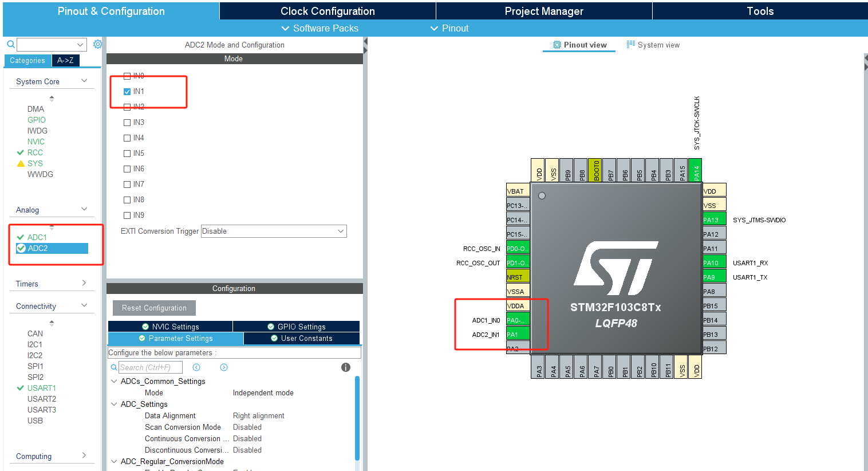Switch to System view

[653, 45]
